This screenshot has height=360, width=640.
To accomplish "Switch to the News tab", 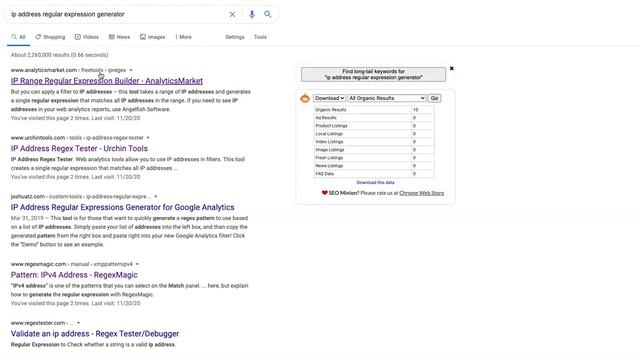I will click(119, 37).
